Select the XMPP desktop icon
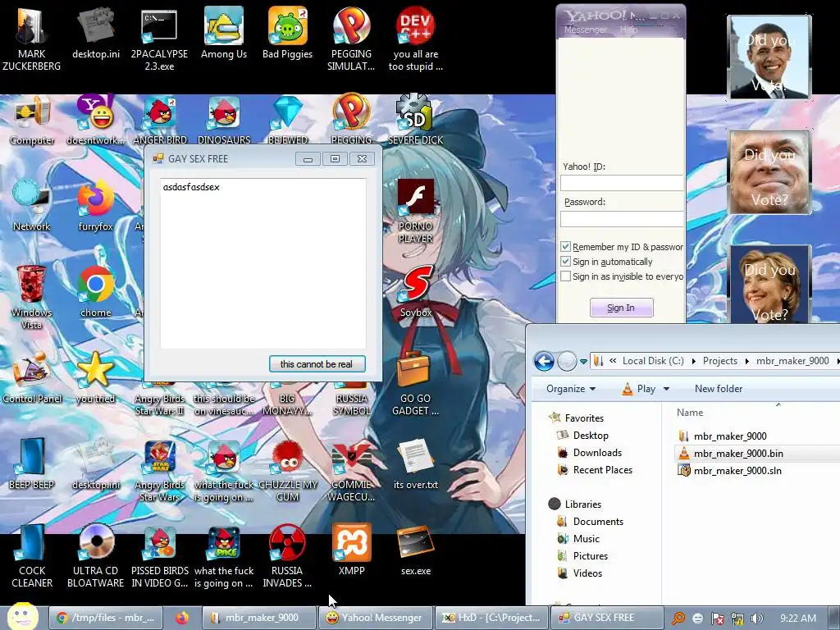 tap(351, 550)
